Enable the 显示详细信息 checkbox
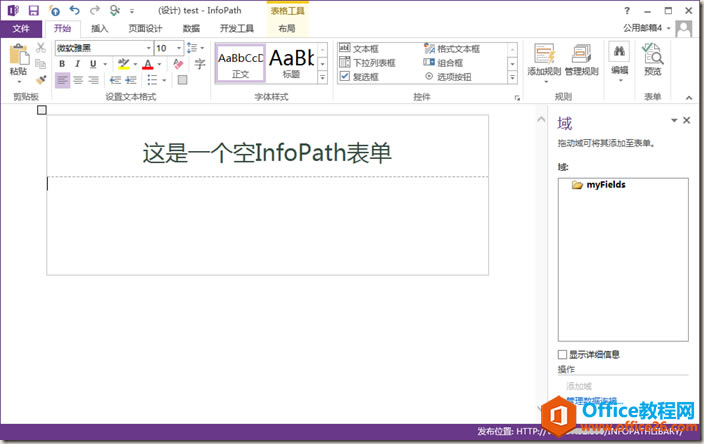 562,354
